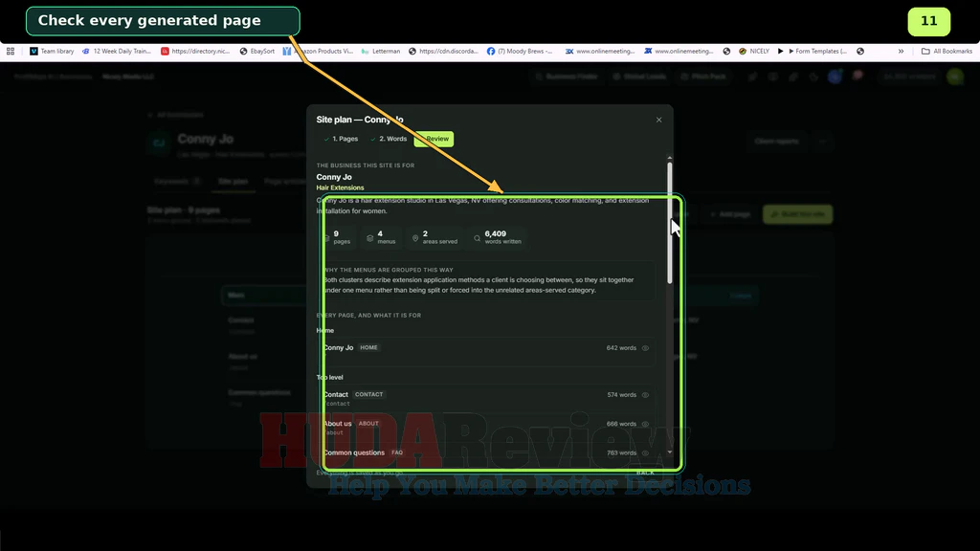The width and height of the screenshot is (980, 551).
Task: Go to step 1. Pages
Action: tap(341, 139)
